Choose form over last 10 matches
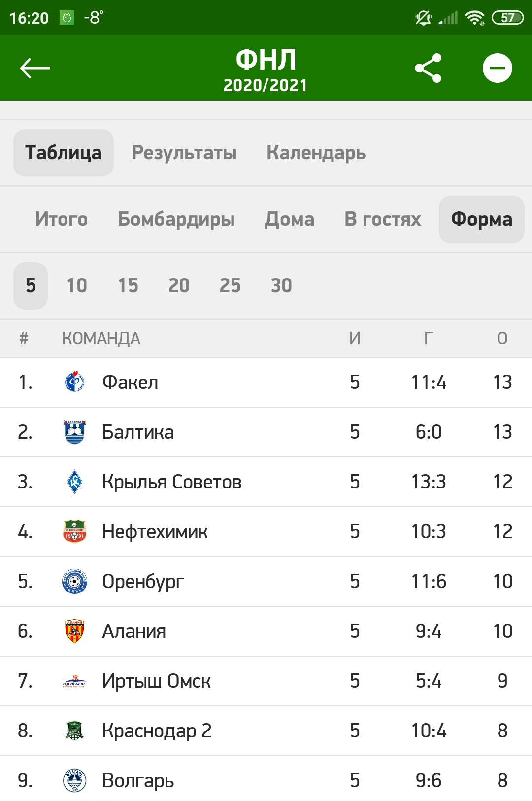Image resolution: width=532 pixels, height=801 pixels. click(77, 285)
